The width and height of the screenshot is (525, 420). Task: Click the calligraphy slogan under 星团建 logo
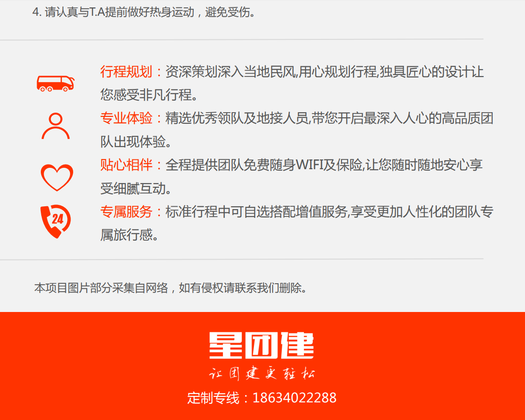(x=262, y=374)
